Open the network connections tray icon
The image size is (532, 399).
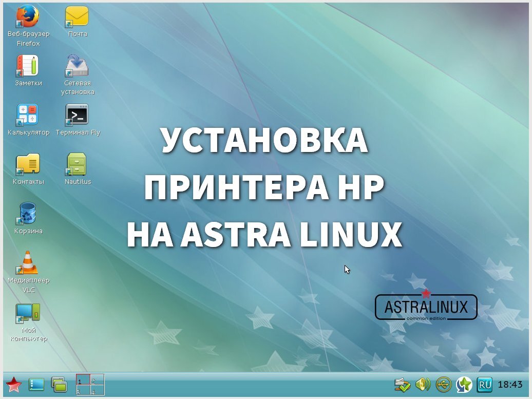403,385
